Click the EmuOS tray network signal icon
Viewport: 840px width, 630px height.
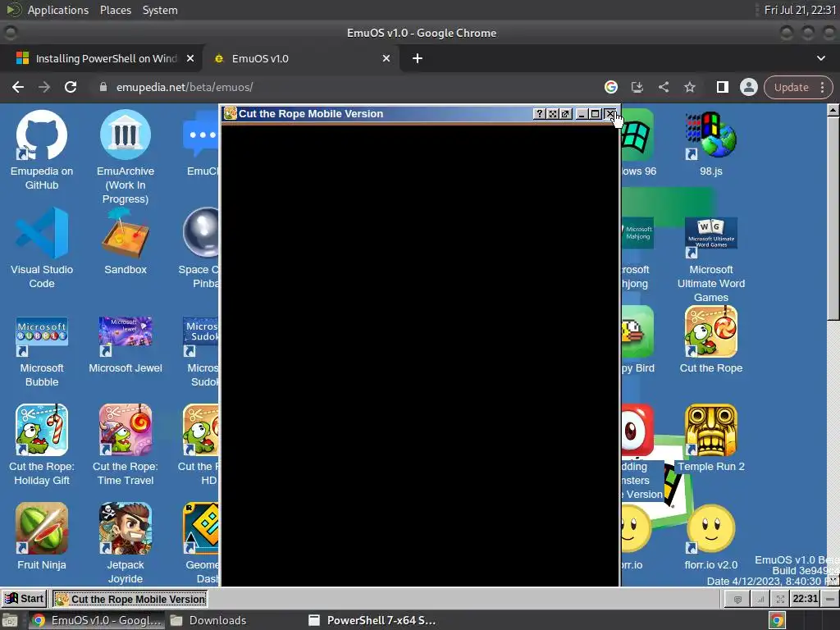click(760, 599)
